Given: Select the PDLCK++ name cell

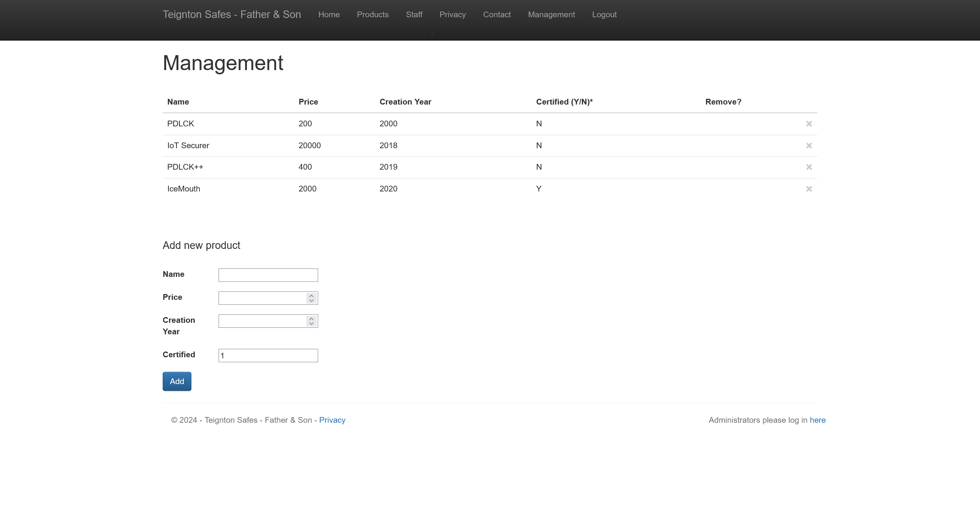Looking at the screenshot, I should [185, 167].
